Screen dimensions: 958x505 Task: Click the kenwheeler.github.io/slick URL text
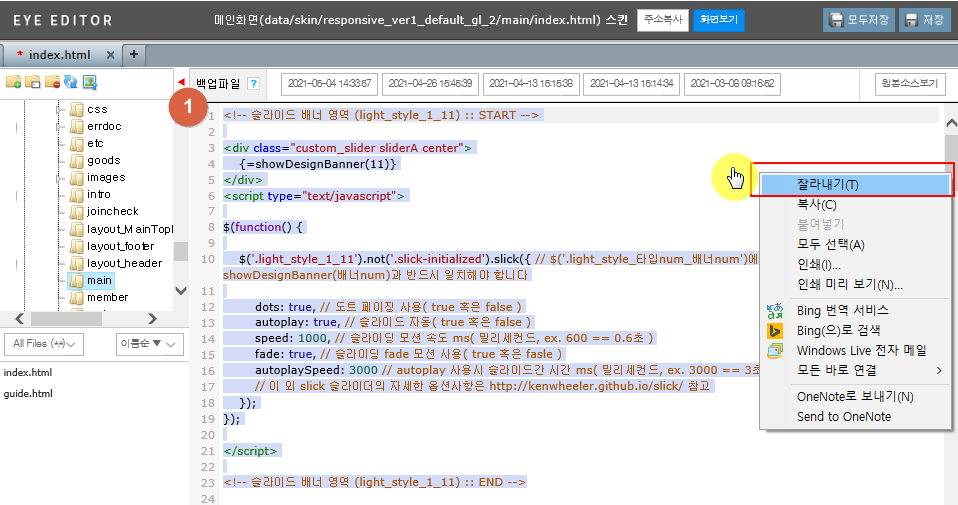coord(586,386)
